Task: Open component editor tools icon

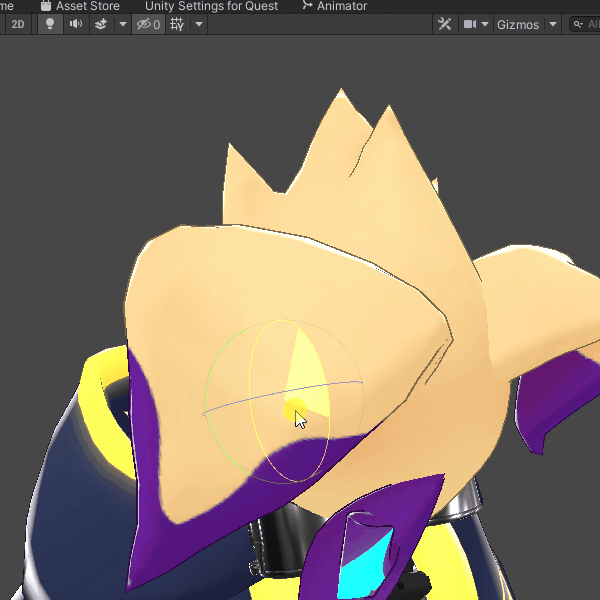Action: point(445,24)
